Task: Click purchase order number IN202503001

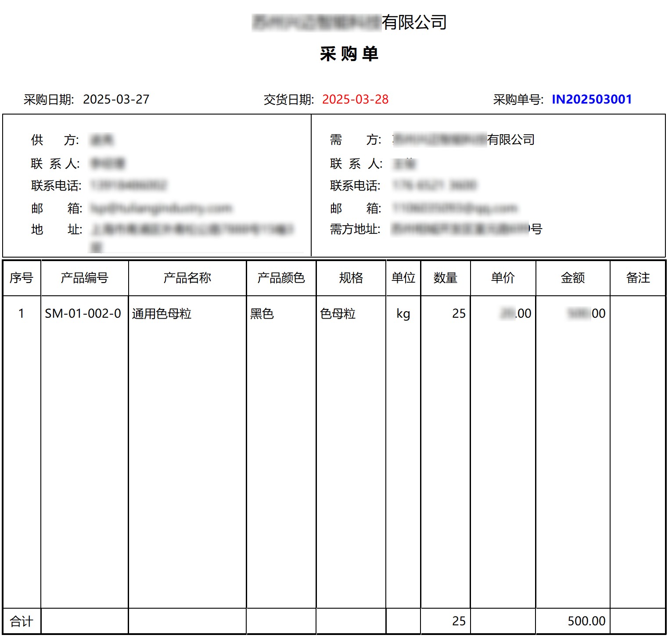Action: coord(591,99)
